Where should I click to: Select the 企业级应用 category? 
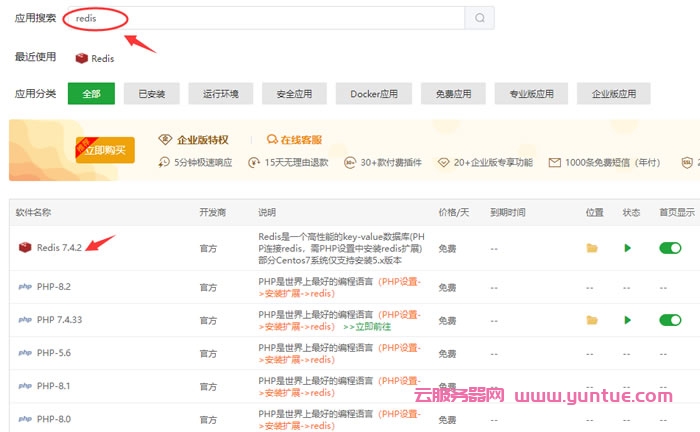tap(614, 94)
